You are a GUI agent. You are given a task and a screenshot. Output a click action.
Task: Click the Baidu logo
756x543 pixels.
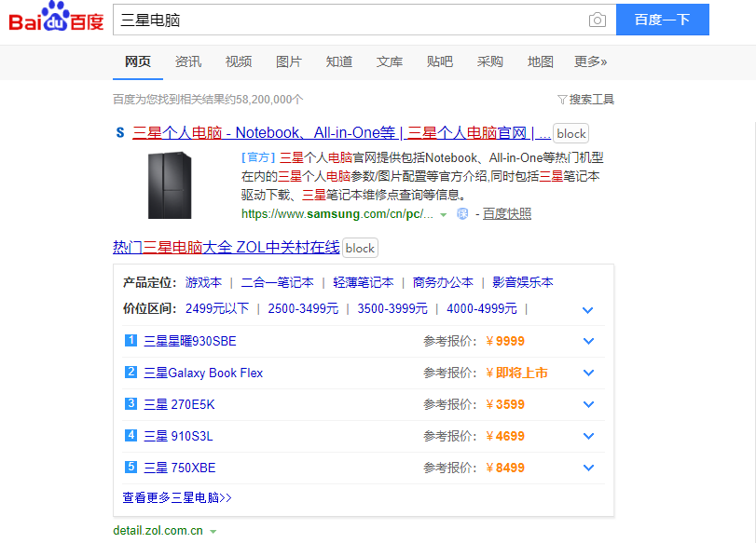coord(57,17)
